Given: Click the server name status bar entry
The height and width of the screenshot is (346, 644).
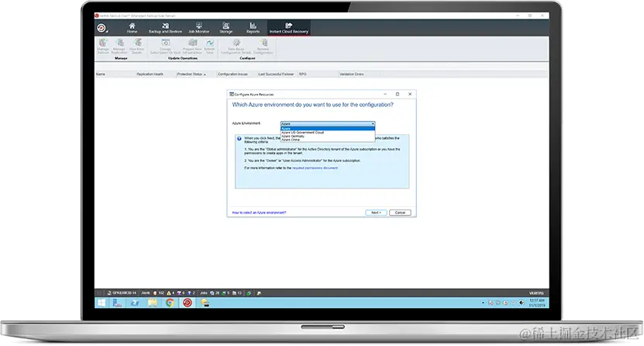Looking at the screenshot, I should point(122,293).
